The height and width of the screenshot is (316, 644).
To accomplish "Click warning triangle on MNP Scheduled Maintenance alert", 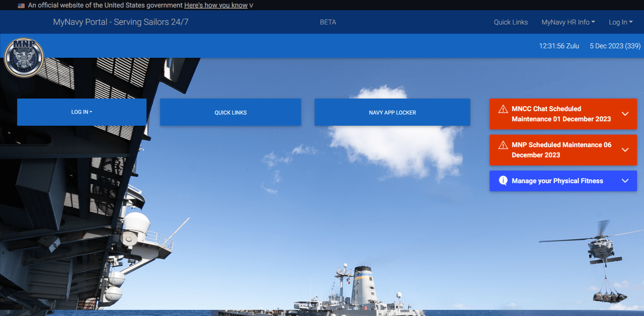I will pos(503,145).
